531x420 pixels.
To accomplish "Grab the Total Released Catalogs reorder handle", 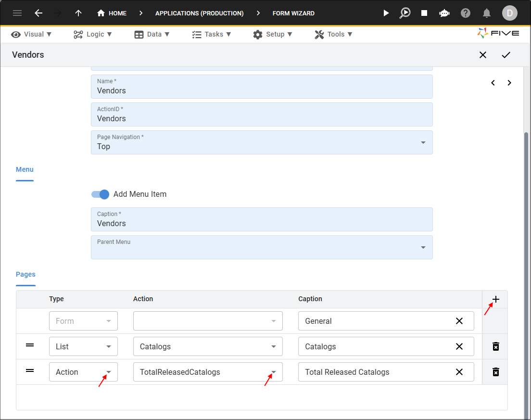I will click(x=30, y=370).
